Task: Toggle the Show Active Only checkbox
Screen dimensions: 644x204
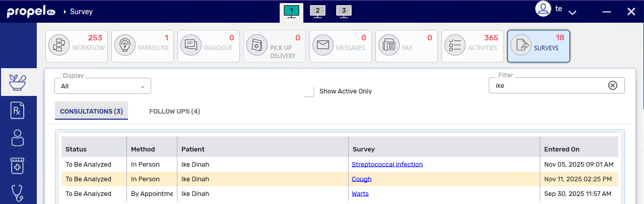Action: tap(309, 91)
